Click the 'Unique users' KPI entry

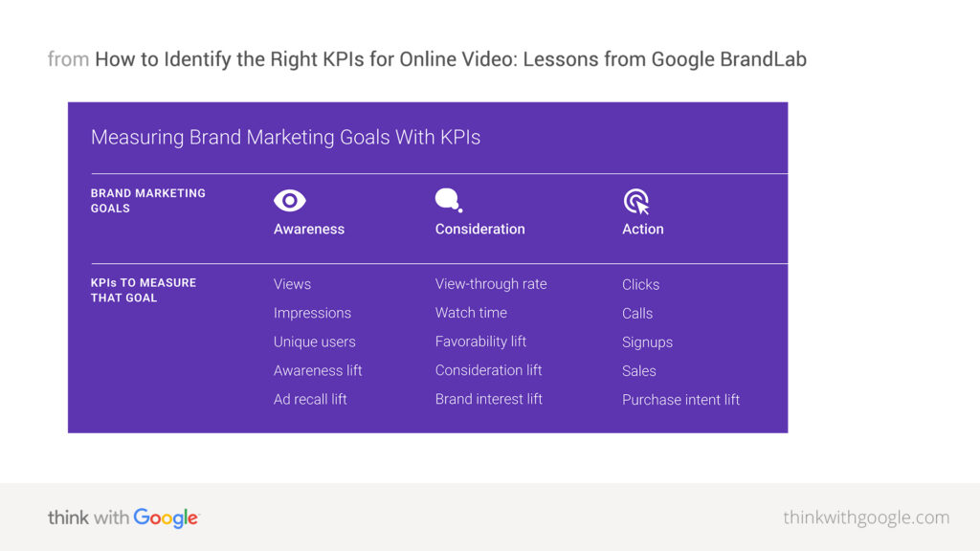(314, 342)
